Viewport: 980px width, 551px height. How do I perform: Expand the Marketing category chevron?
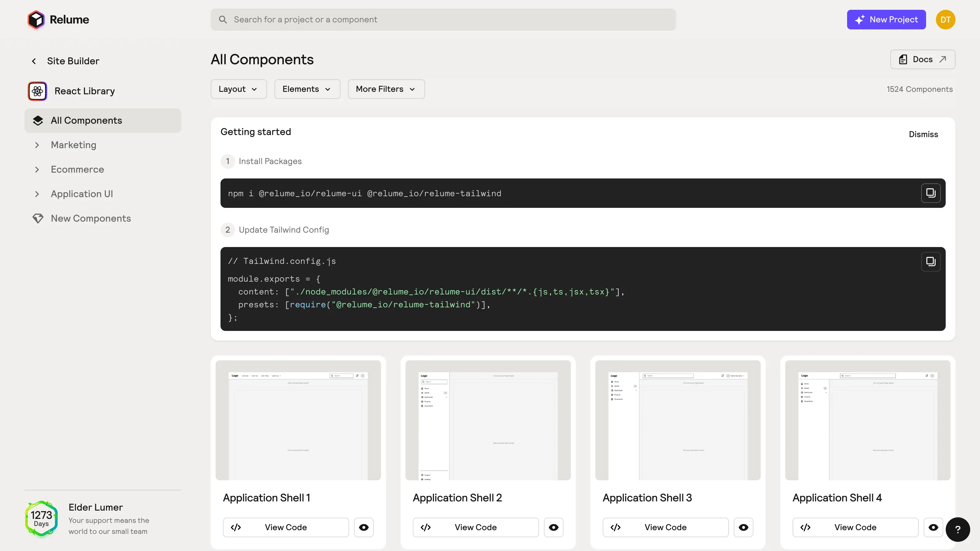(x=37, y=145)
